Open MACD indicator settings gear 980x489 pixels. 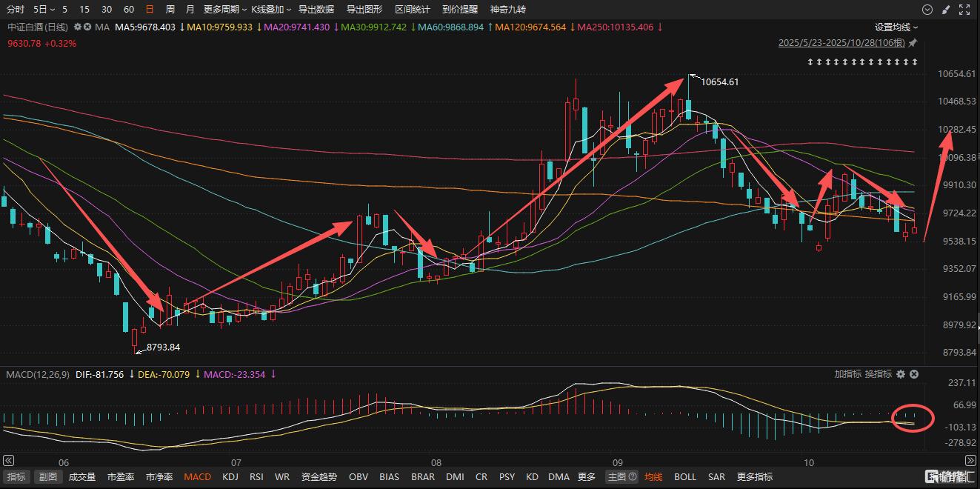(901, 375)
